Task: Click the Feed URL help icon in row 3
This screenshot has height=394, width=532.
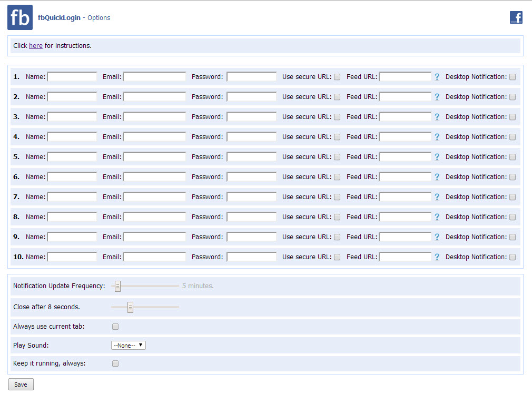Action: pos(437,117)
